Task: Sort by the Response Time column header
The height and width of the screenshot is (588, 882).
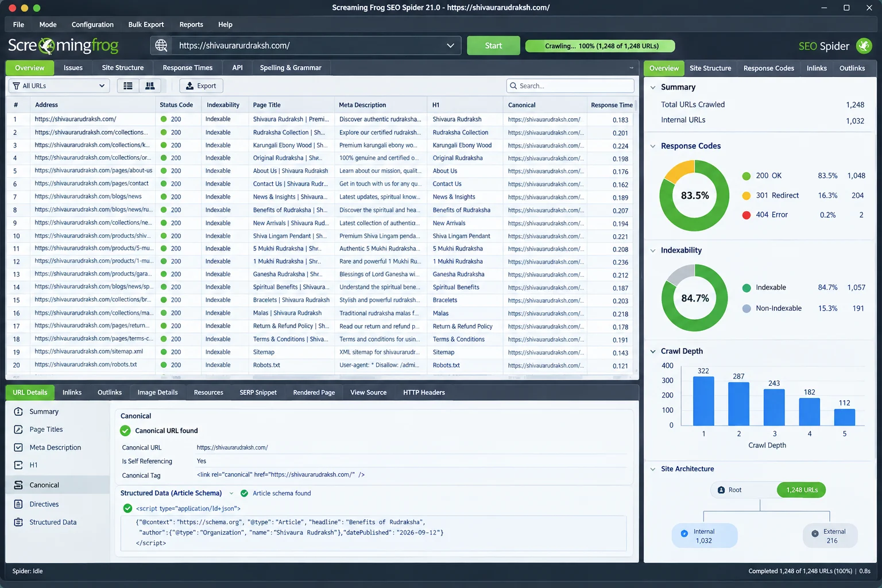Action: [612, 105]
